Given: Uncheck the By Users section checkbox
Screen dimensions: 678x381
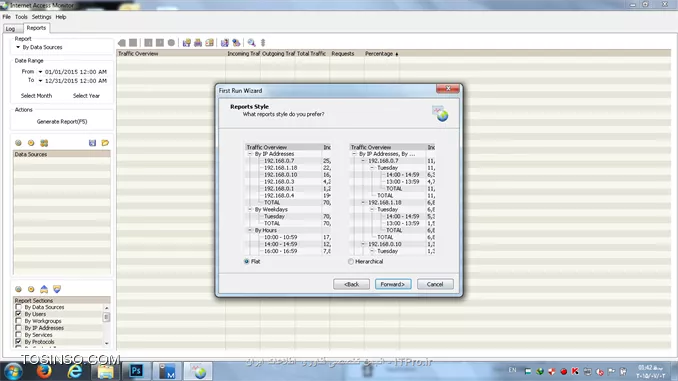Looking at the screenshot, I should click(x=18, y=314).
